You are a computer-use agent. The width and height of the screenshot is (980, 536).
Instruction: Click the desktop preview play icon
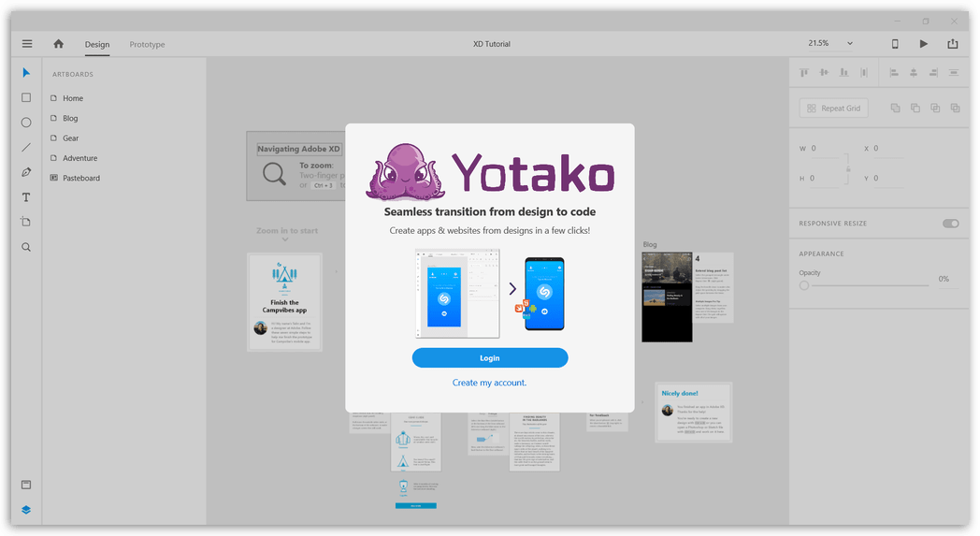pyautogui.click(x=924, y=44)
